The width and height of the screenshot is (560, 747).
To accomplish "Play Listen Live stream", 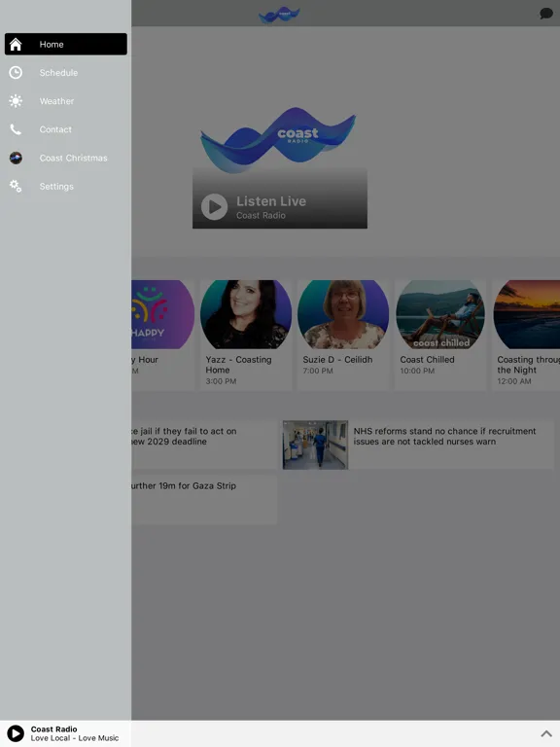I will pos(214,207).
